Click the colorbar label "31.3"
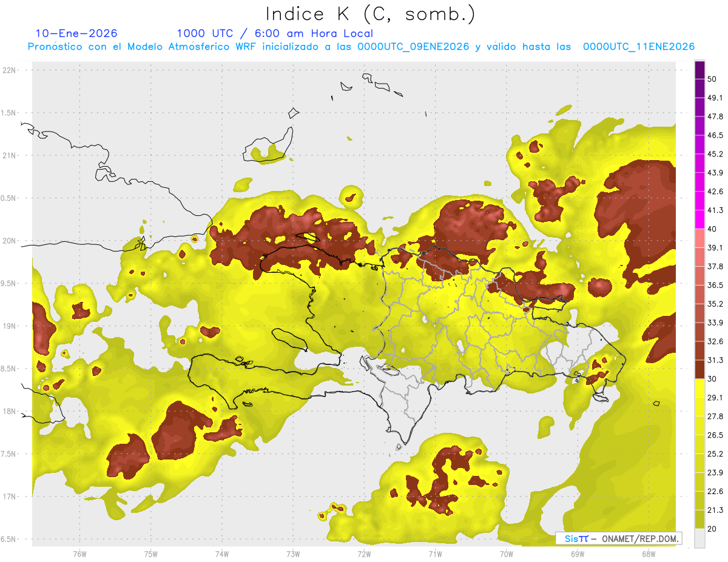The height and width of the screenshot is (562, 728). click(715, 360)
